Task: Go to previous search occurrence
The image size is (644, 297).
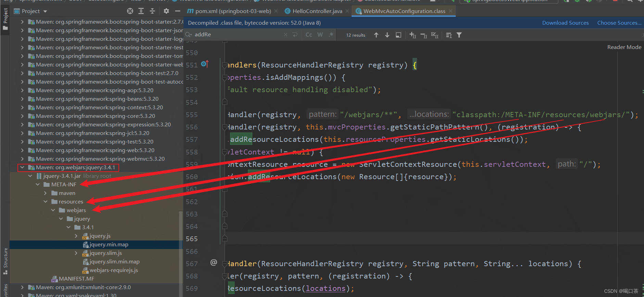Action: point(376,35)
